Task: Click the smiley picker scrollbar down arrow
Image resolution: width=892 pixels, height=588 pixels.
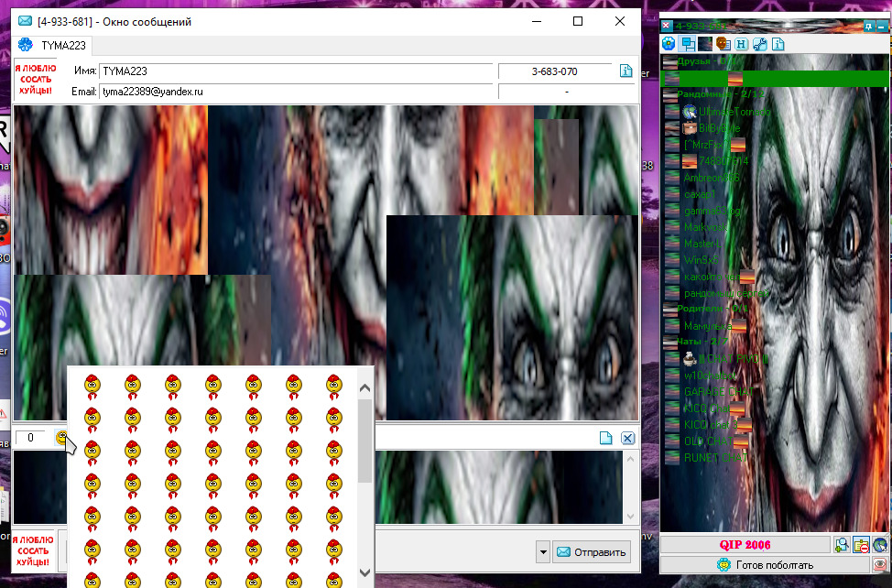Action: (364, 572)
